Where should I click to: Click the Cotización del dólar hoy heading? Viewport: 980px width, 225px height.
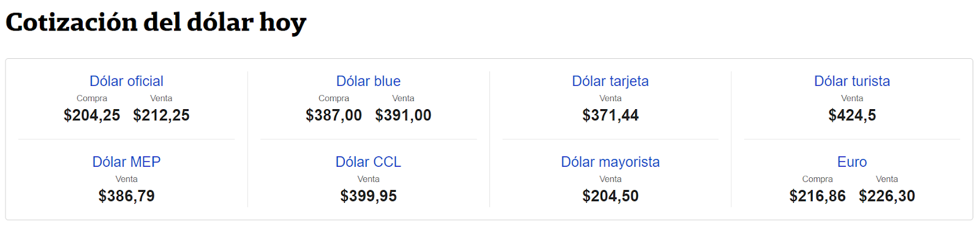(156, 23)
